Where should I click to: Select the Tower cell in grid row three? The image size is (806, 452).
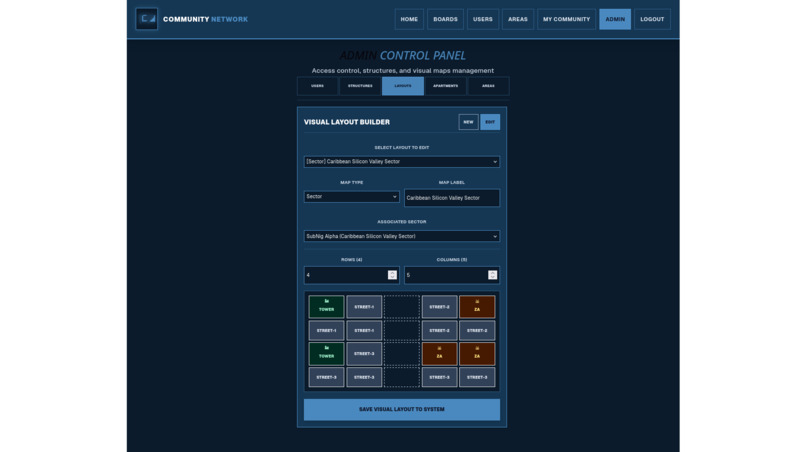(326, 353)
